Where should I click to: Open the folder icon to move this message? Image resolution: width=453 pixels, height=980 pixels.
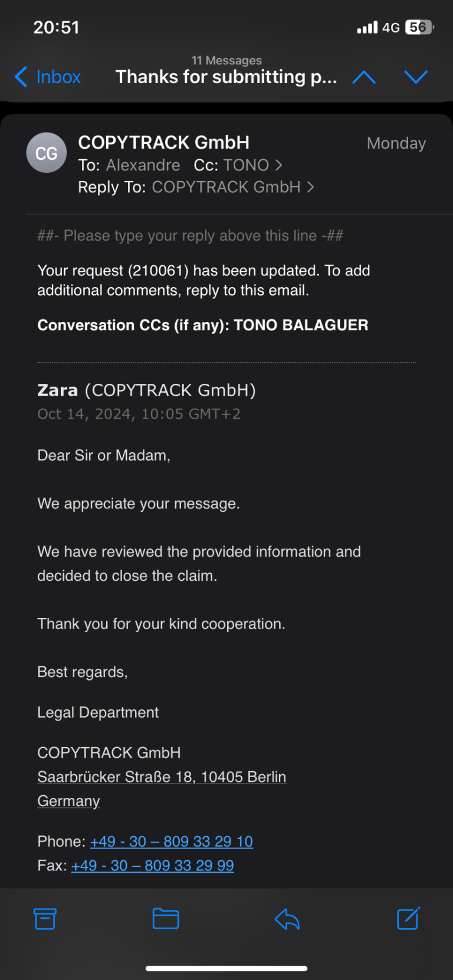coord(165,918)
